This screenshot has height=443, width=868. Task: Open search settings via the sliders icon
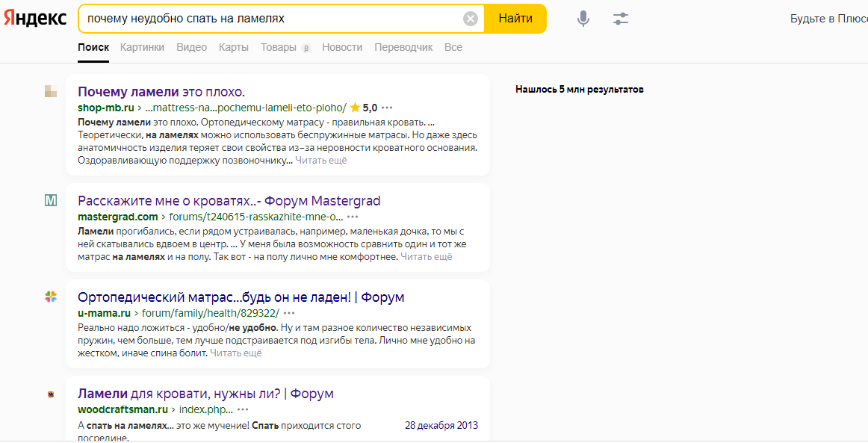[621, 19]
